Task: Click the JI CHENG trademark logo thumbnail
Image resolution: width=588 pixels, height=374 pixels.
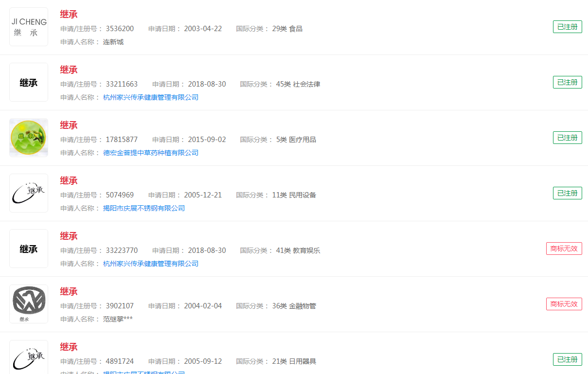Action: [29, 27]
